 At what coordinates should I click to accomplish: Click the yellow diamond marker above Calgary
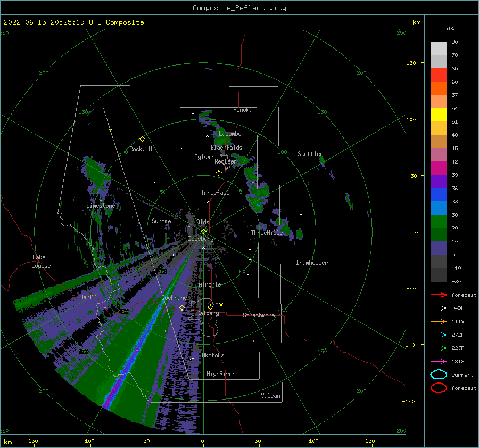[x=210, y=307]
